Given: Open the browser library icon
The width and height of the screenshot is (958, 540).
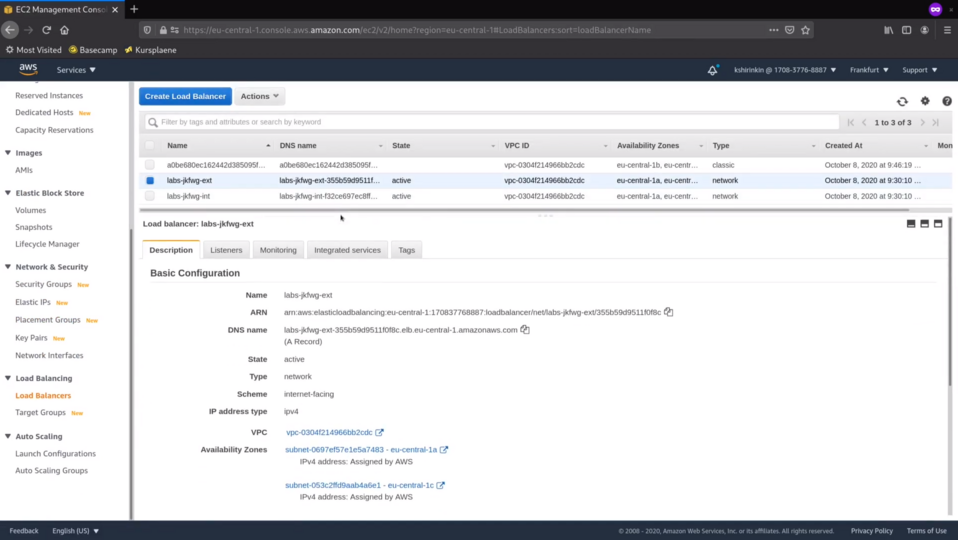Looking at the screenshot, I should (x=888, y=30).
